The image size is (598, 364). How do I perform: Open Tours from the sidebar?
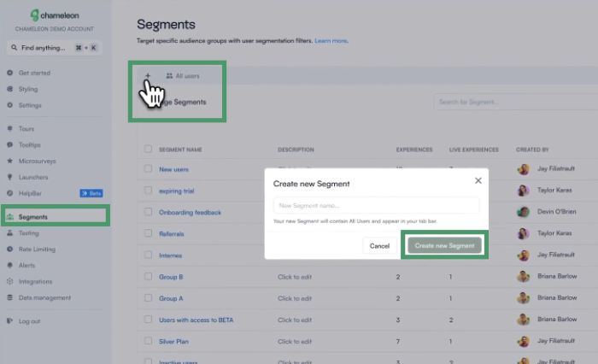tap(29, 128)
